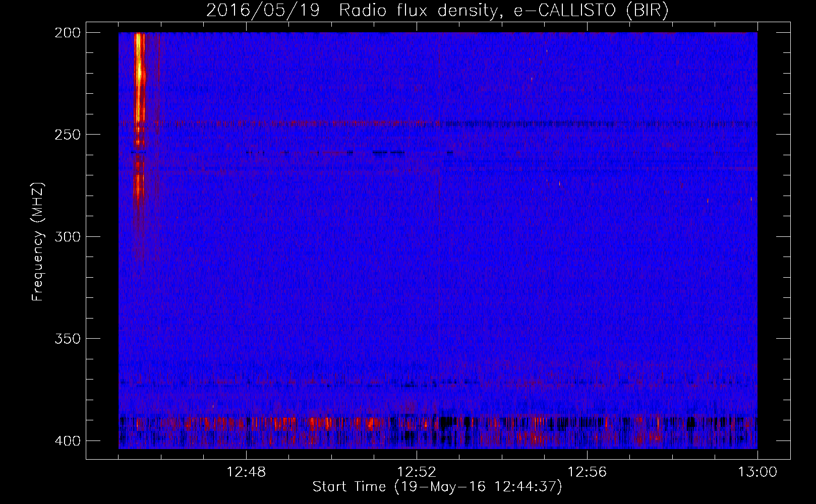Click the 200 frequency tick label

pos(67,33)
